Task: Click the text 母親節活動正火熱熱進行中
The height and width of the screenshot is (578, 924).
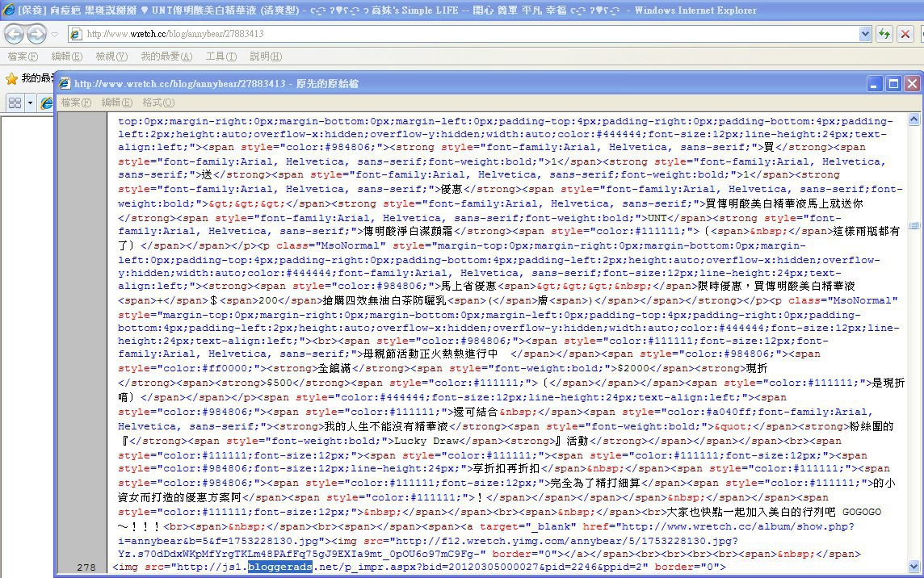Action: click(430, 354)
